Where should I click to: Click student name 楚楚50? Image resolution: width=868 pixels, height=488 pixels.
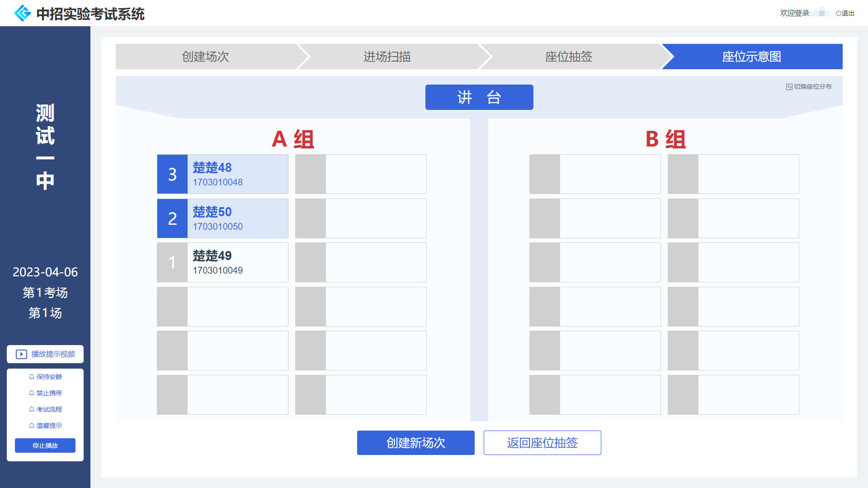pos(212,212)
